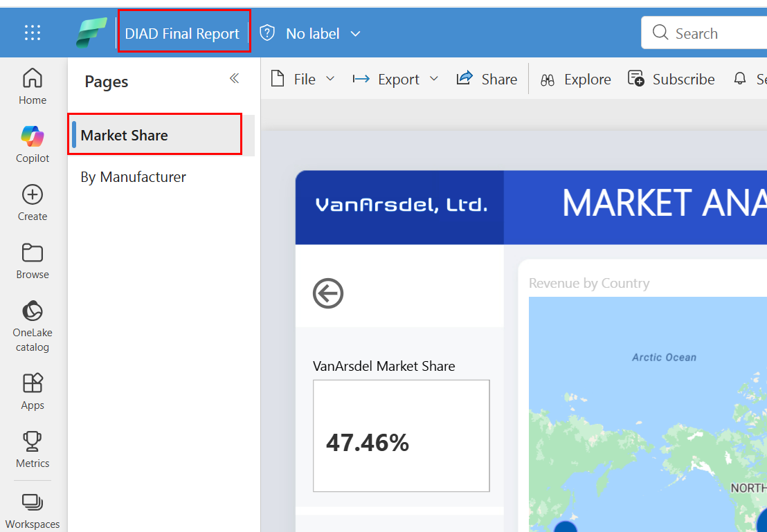This screenshot has width=767, height=532.
Task: Click the DIAD Final Report title
Action: coord(183,33)
